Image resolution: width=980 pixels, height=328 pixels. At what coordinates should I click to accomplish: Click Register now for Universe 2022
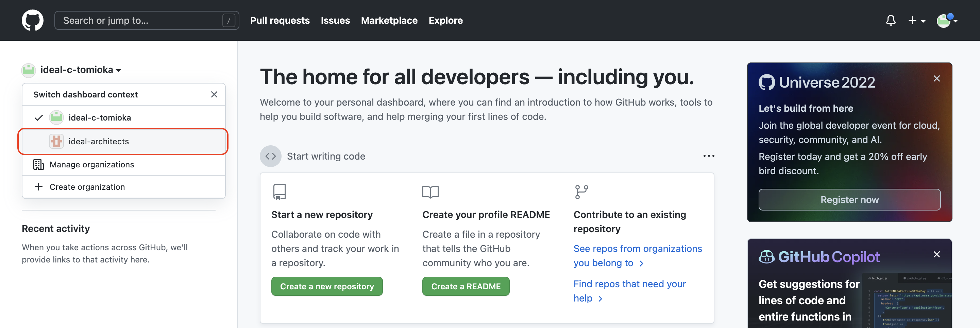[x=849, y=200]
